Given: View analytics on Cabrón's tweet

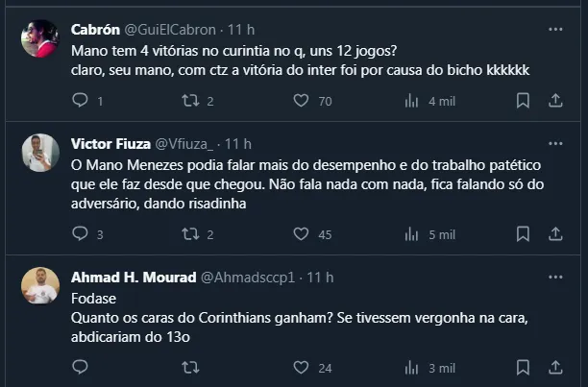Looking at the screenshot, I should click(x=412, y=100).
